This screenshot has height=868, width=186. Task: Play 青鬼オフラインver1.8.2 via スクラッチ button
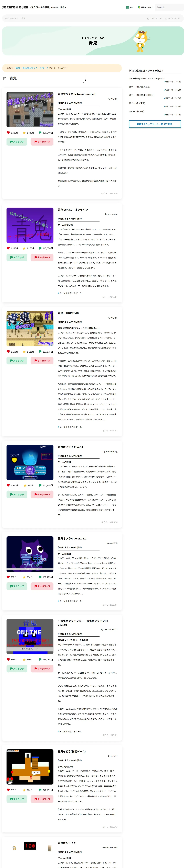[x=17, y=586]
